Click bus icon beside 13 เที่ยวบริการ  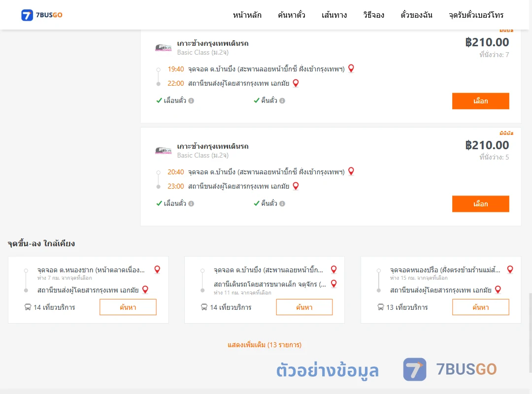381,307
